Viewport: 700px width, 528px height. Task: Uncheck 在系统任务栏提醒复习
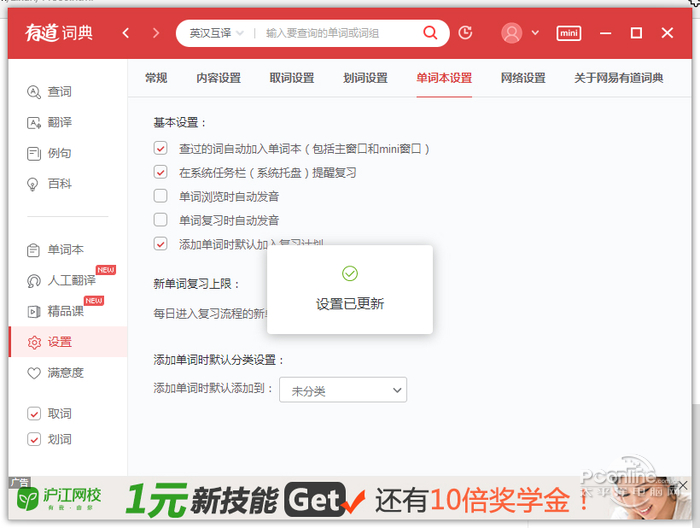(160, 172)
